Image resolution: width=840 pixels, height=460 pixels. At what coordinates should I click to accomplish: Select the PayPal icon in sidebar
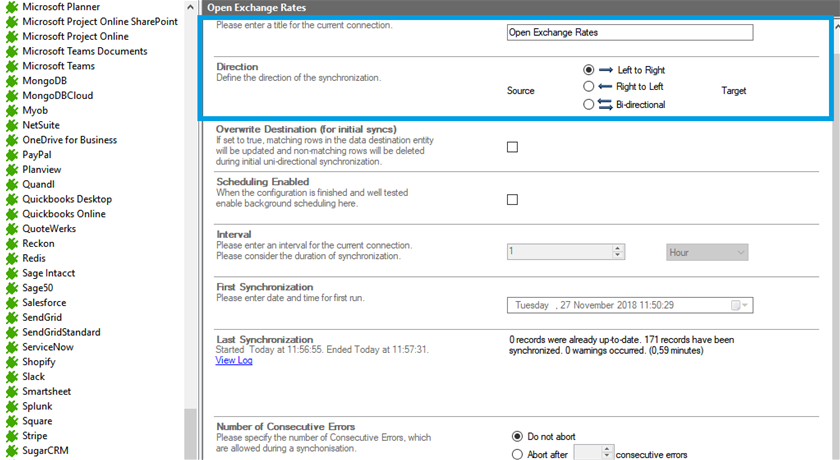(x=12, y=155)
